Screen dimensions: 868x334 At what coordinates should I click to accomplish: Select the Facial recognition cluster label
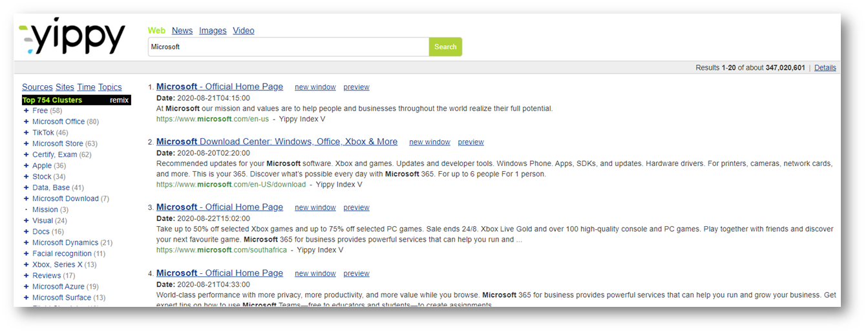tap(62, 253)
